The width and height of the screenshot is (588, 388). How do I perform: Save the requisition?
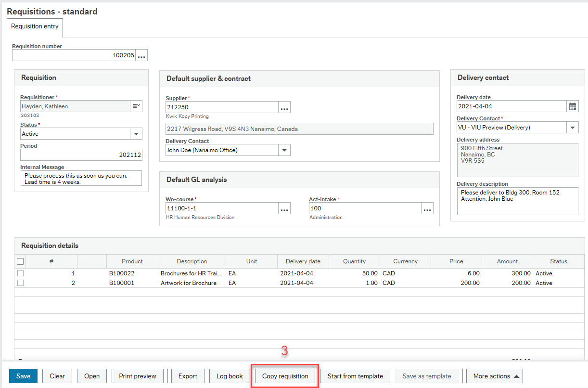(x=23, y=376)
